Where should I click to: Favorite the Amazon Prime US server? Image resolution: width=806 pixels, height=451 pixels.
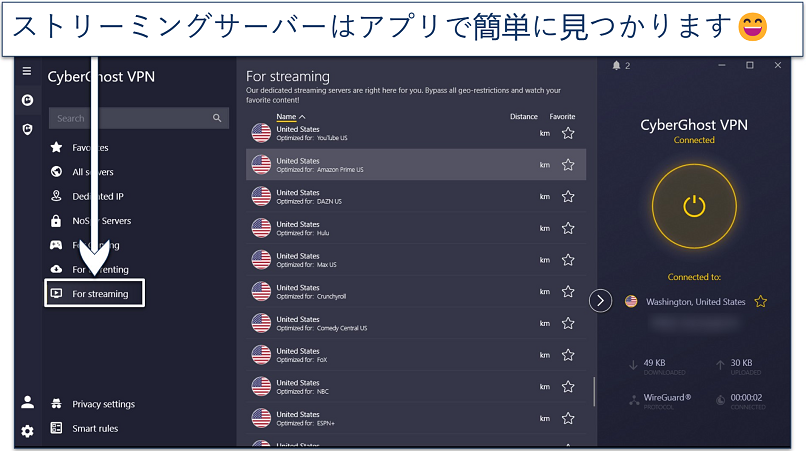[x=568, y=165]
